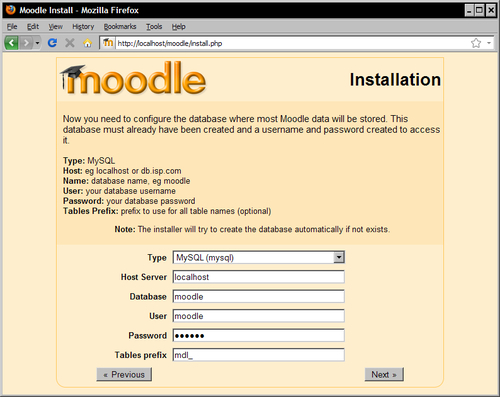Click the 'Type: MySQL' description line
500x397 pixels.
tap(89, 161)
